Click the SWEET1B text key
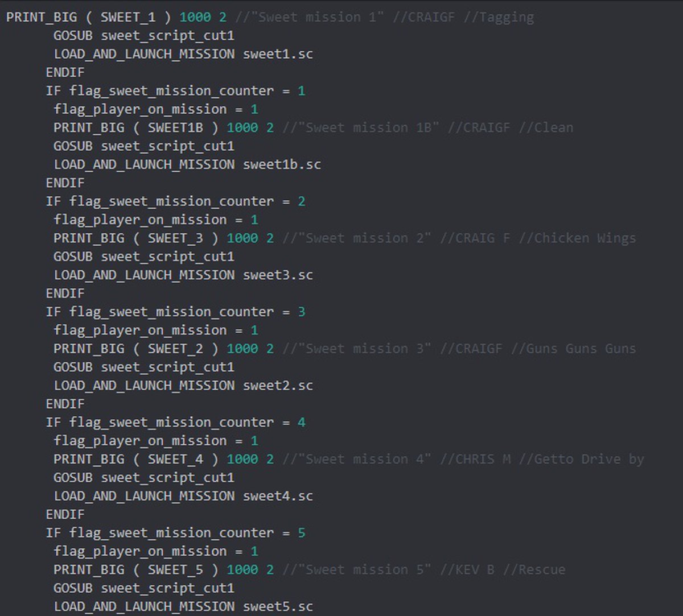The width and height of the screenshot is (683, 616). [175, 127]
